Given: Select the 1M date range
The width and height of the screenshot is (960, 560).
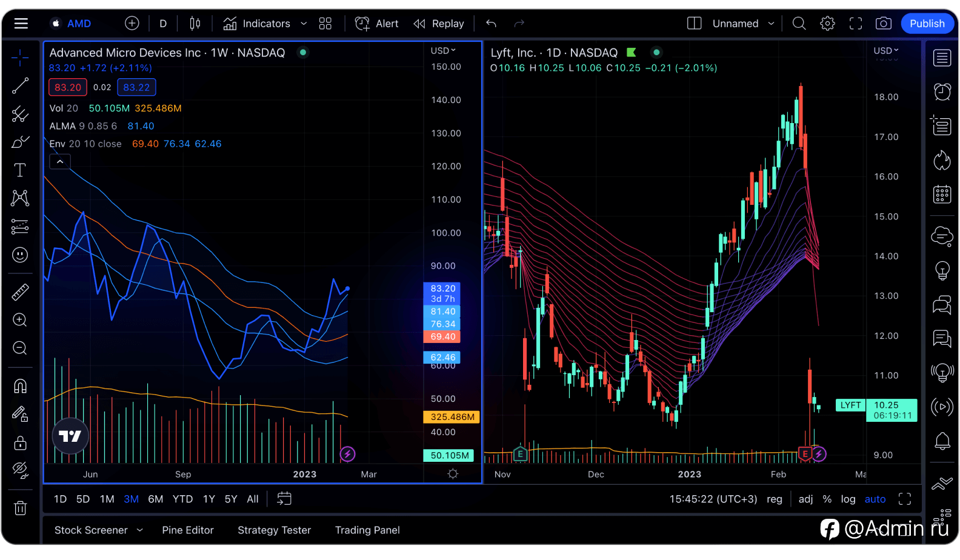Looking at the screenshot, I should (107, 499).
